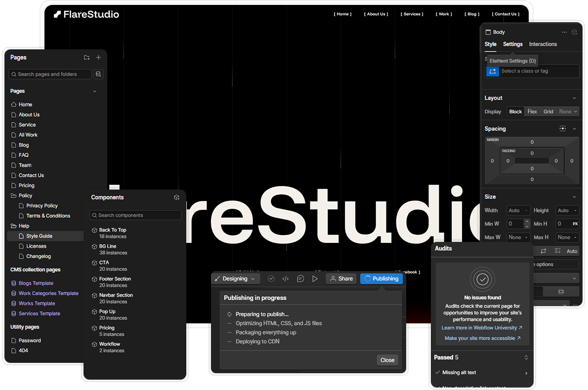Click the FlareStudio logo

point(86,14)
